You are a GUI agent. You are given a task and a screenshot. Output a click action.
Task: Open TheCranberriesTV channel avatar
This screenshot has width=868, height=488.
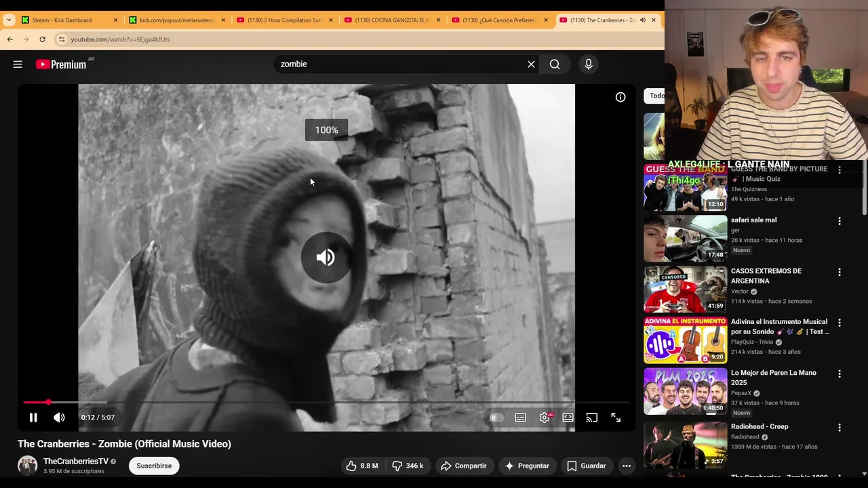[x=27, y=466]
